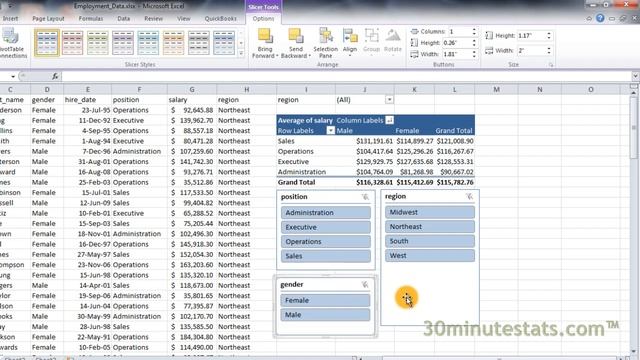Open the Size dialog launcher
The image size is (640, 360).
[x=551, y=65]
